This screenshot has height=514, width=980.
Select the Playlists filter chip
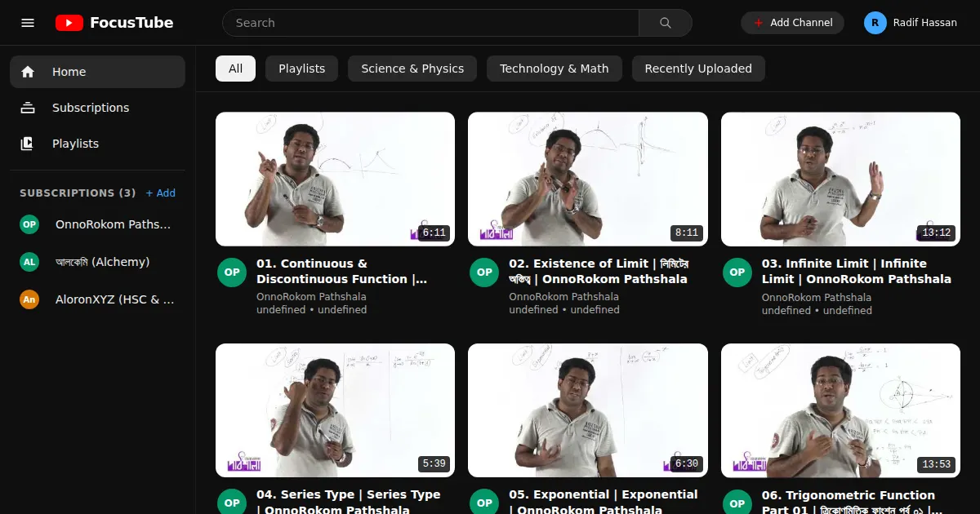[301, 69]
